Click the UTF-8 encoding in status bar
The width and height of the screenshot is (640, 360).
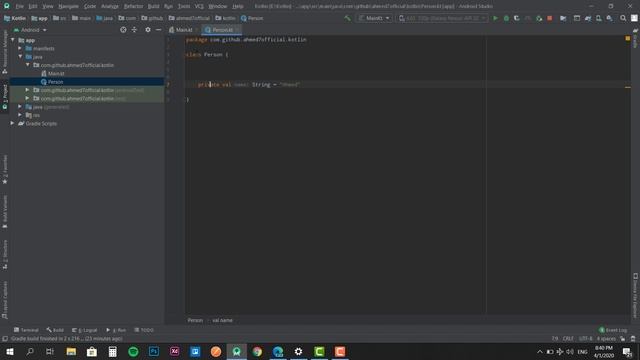coord(585,338)
